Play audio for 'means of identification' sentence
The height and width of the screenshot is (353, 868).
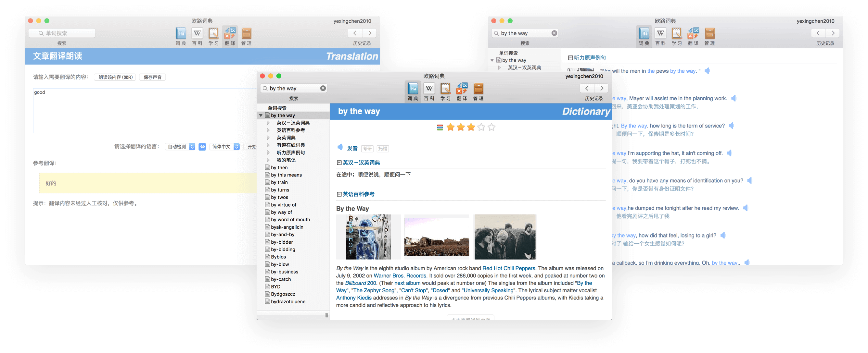pos(750,181)
